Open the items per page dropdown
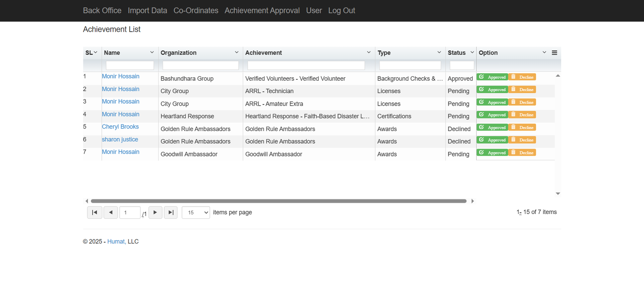The image size is (644, 295). [196, 212]
